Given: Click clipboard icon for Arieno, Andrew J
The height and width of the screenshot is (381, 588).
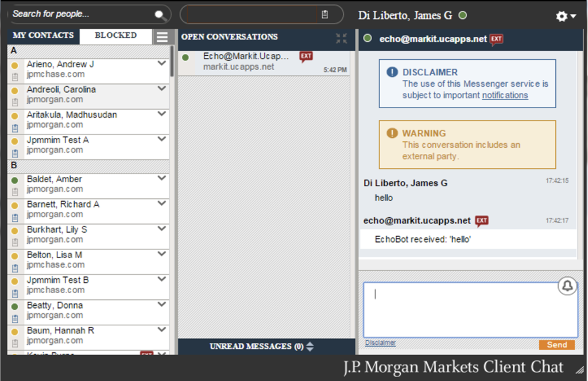Looking at the screenshot, I should pos(15,77).
